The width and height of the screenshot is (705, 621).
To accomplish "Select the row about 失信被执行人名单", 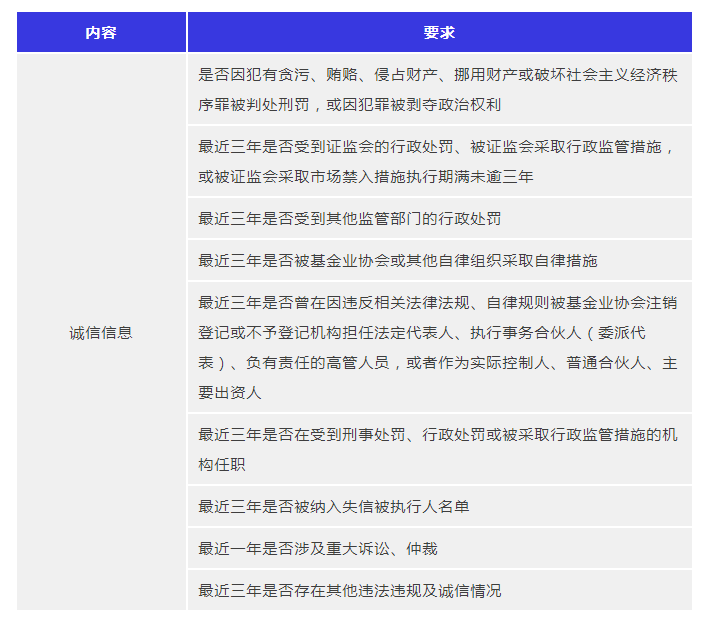I will [333, 506].
